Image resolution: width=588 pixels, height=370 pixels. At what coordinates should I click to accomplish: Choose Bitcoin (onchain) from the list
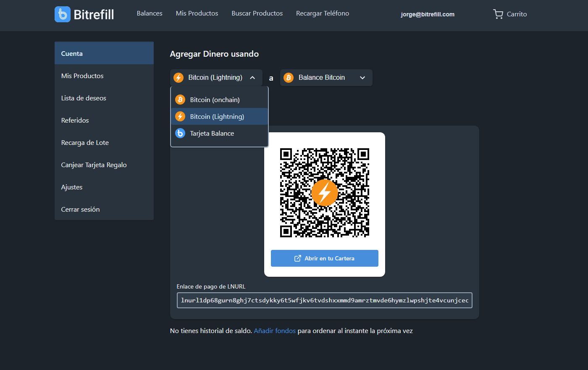(x=219, y=100)
